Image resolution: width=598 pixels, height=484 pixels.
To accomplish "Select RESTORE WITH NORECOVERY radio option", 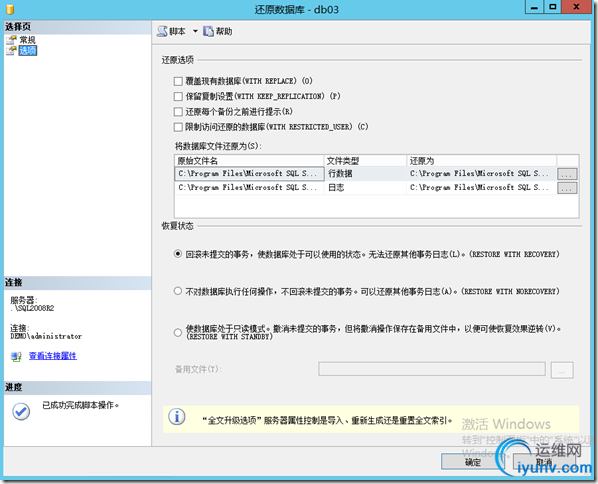I will pos(178,291).
